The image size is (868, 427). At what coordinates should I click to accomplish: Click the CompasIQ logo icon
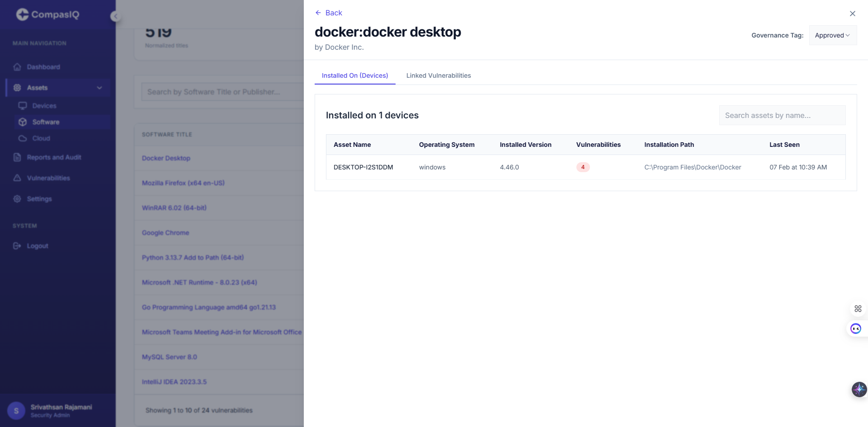coord(22,14)
